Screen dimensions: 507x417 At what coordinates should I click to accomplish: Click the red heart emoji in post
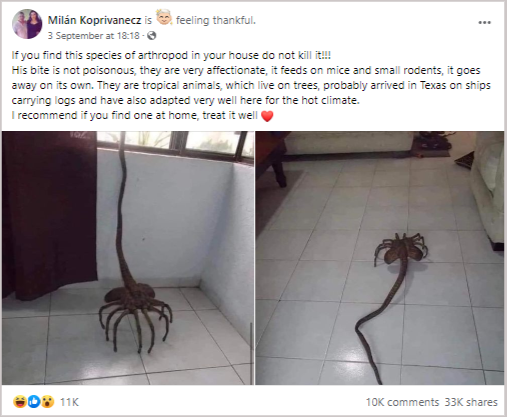(267, 116)
